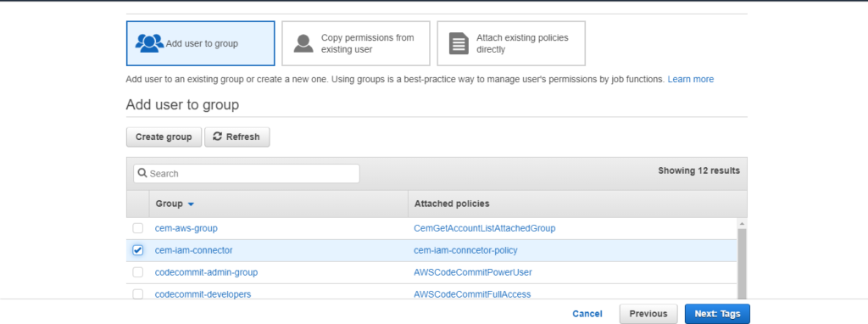Click the Cancel link
The height and width of the screenshot is (324, 868).
tap(587, 314)
